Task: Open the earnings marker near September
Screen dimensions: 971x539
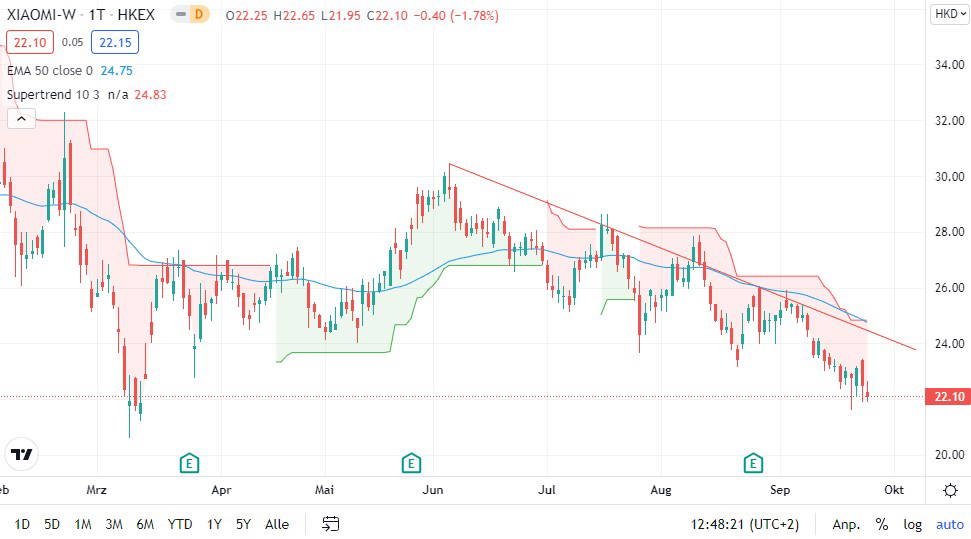Action: (x=753, y=463)
